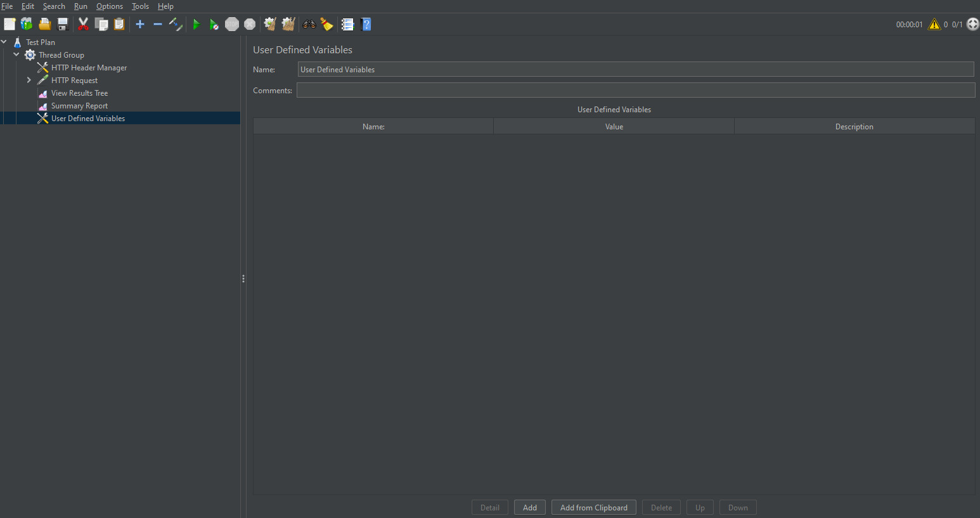Select User Defined Variables tree node
This screenshot has height=518, width=980.
tap(88, 118)
